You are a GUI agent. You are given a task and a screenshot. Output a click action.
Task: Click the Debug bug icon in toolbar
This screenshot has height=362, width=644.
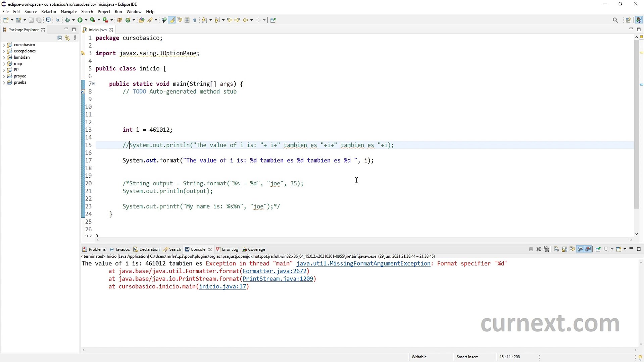click(67, 20)
